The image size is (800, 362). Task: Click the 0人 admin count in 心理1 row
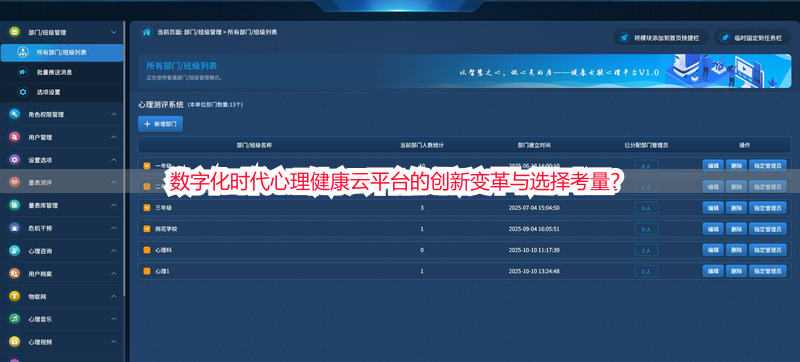click(x=646, y=271)
